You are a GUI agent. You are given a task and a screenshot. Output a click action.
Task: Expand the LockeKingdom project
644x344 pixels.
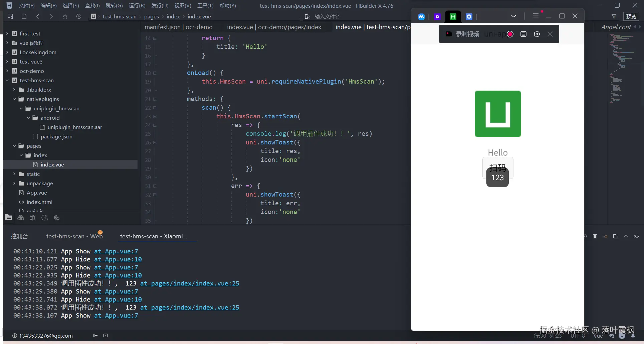tap(7, 52)
